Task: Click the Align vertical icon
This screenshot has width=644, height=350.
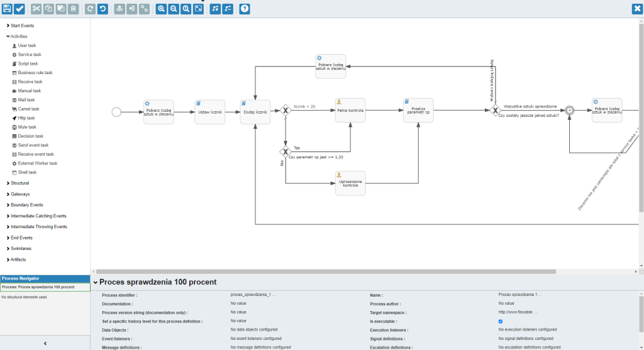Action: point(119,9)
